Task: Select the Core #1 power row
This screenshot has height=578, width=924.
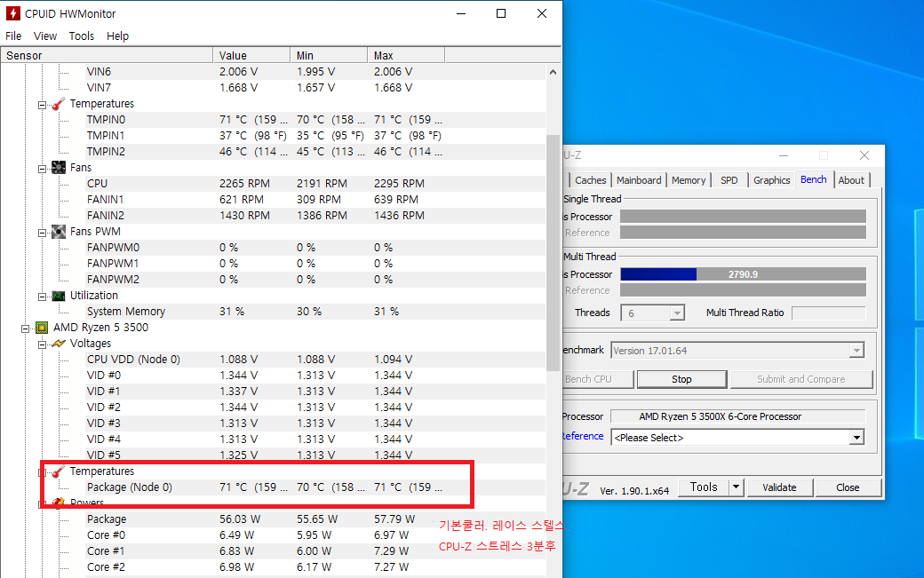Action: pyautogui.click(x=315, y=551)
